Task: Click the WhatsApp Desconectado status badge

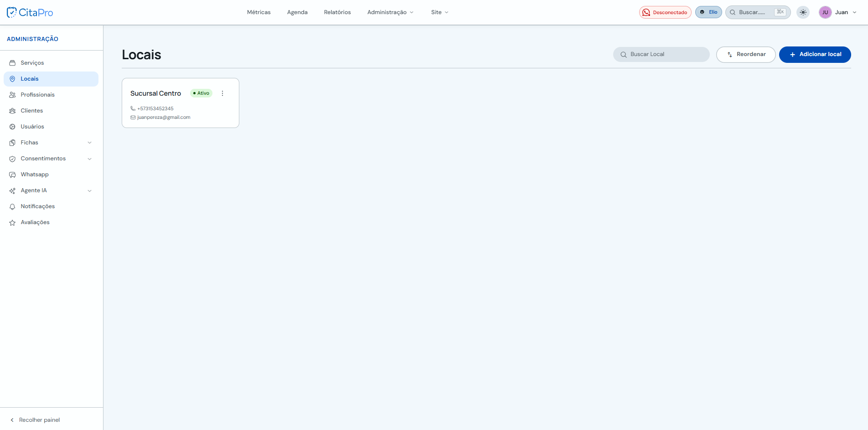Action: pyautogui.click(x=665, y=12)
